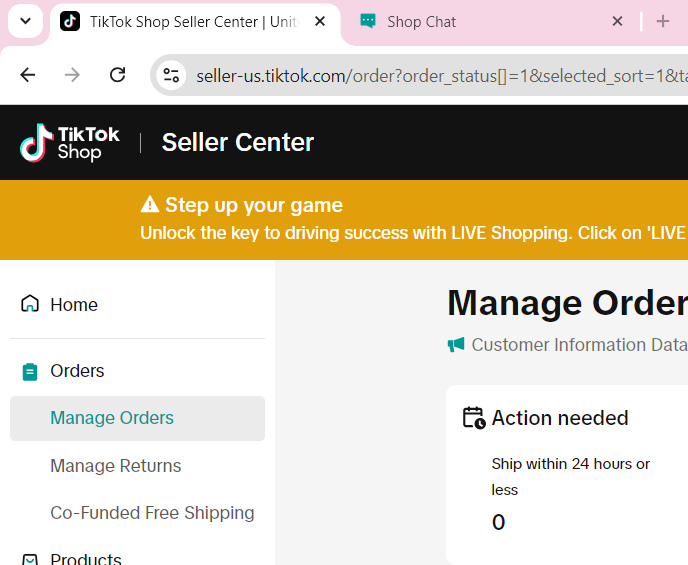Read the Customer Information Data announcement

579,345
